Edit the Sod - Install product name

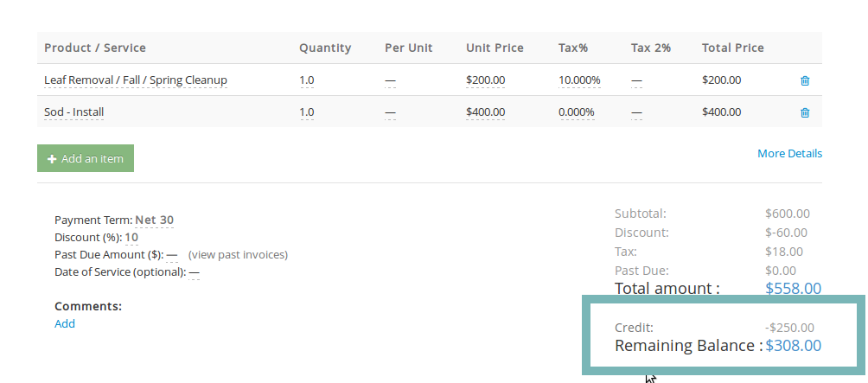click(x=74, y=112)
